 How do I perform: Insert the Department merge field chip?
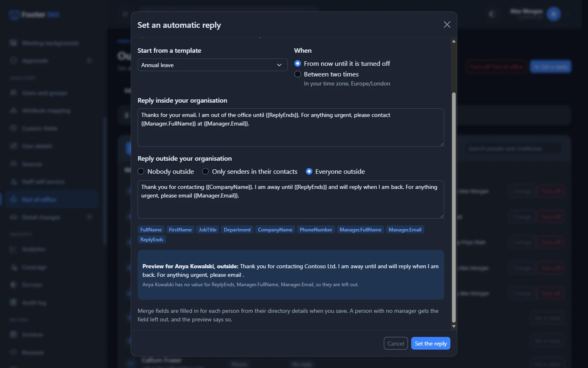[x=237, y=230]
